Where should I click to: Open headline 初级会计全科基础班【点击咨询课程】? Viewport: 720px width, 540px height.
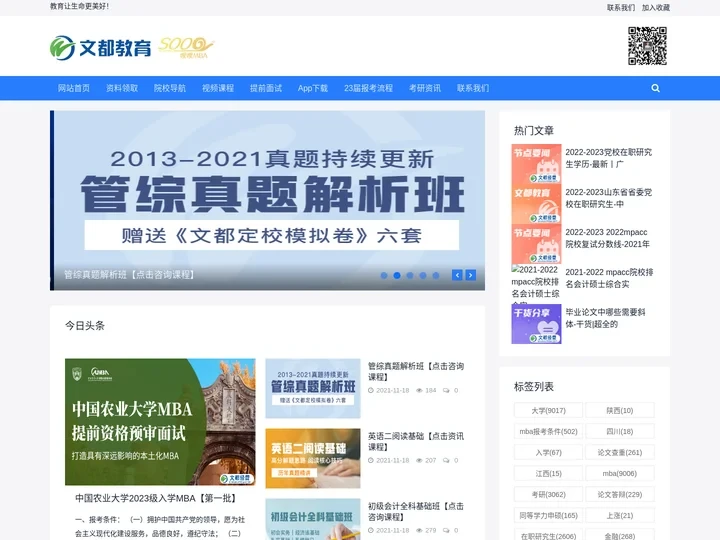(416, 512)
